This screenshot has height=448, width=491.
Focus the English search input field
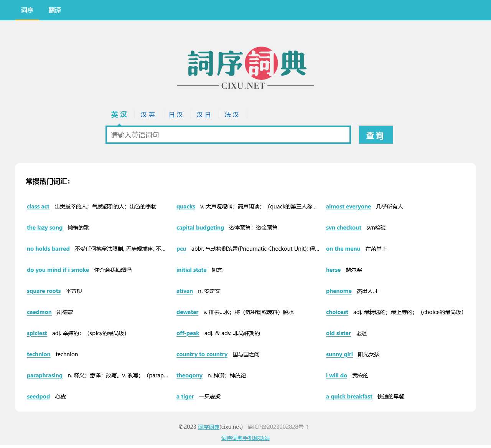coord(228,135)
